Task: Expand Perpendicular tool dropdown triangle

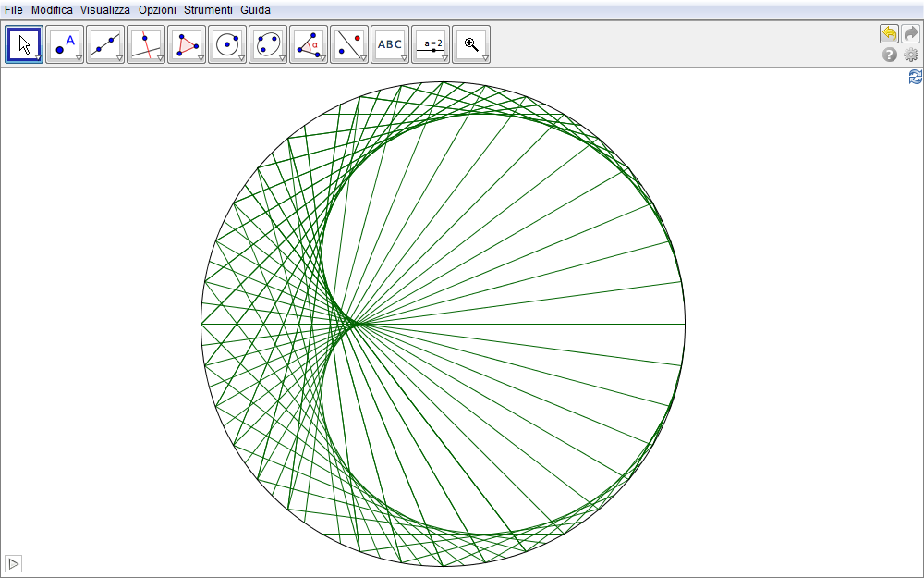Action: click(160, 58)
